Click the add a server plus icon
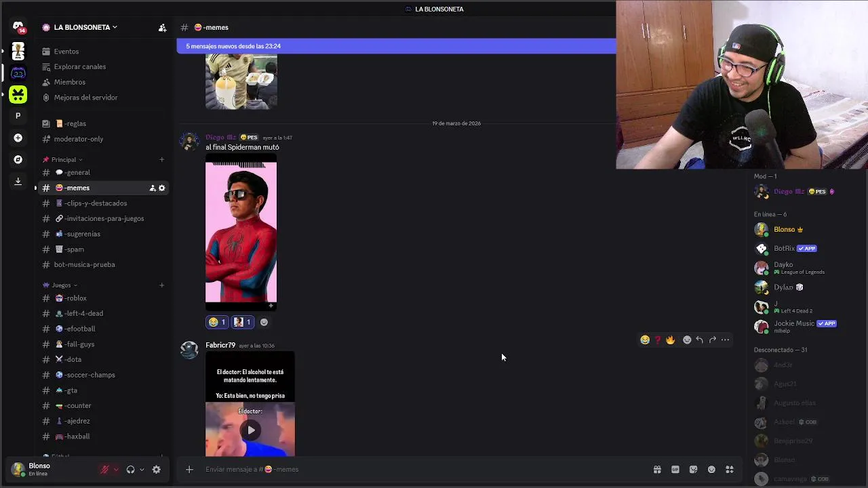 click(x=18, y=138)
